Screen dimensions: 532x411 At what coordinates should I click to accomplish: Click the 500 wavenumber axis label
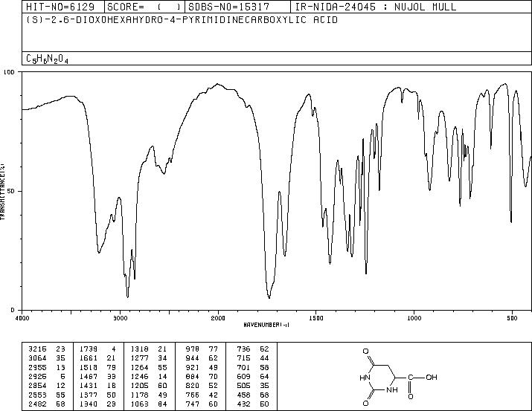coord(512,318)
